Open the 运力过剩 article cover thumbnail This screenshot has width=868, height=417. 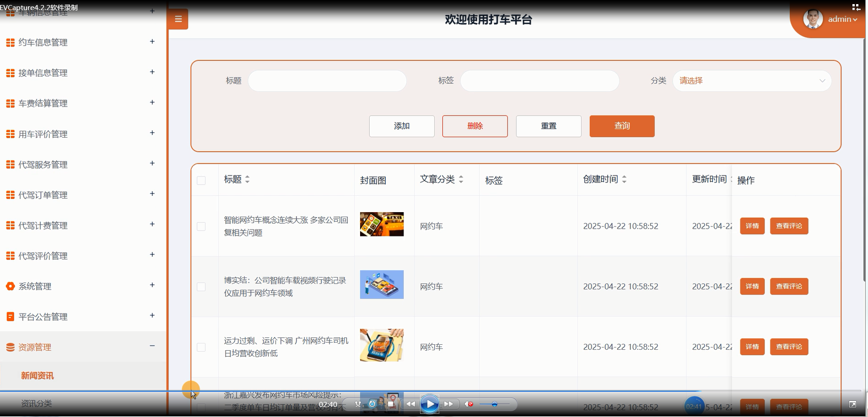[382, 345]
